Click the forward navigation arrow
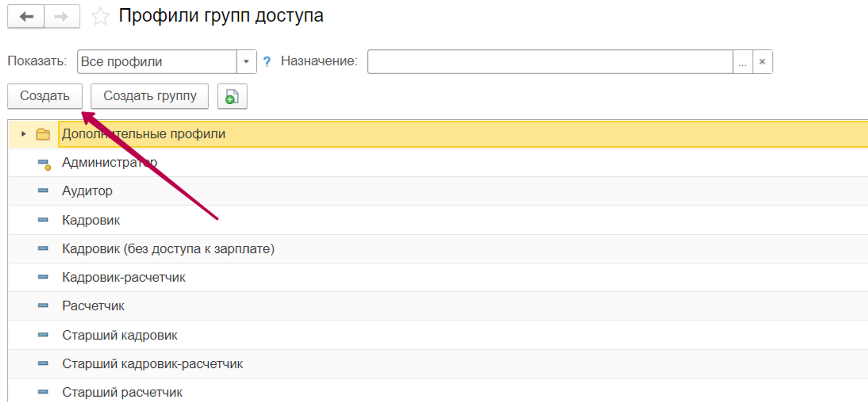Viewport: 868px width, 402px height. pyautogui.click(x=62, y=16)
